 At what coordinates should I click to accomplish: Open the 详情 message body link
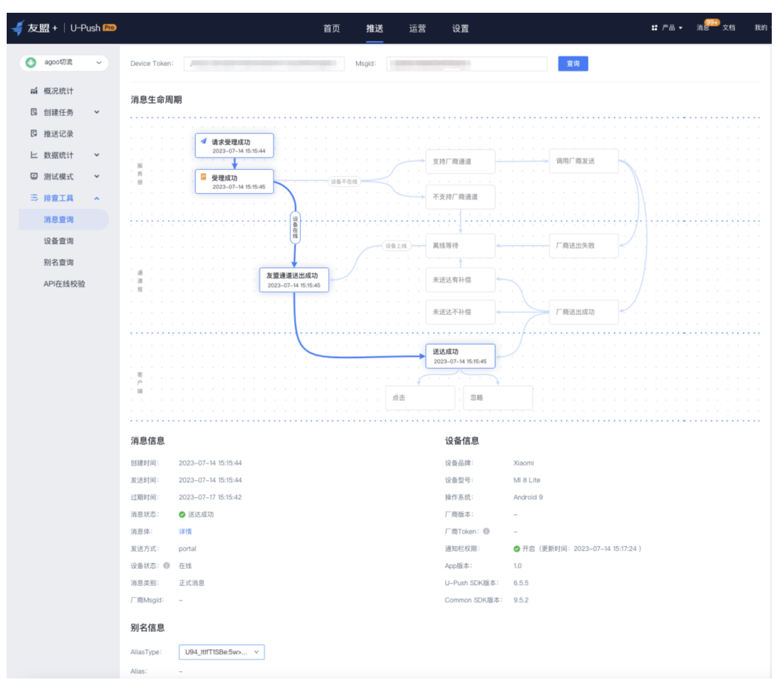185,532
